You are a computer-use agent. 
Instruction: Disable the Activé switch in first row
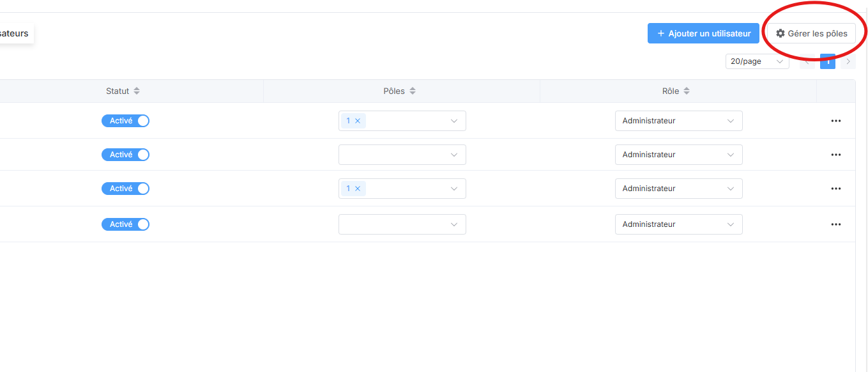[125, 121]
